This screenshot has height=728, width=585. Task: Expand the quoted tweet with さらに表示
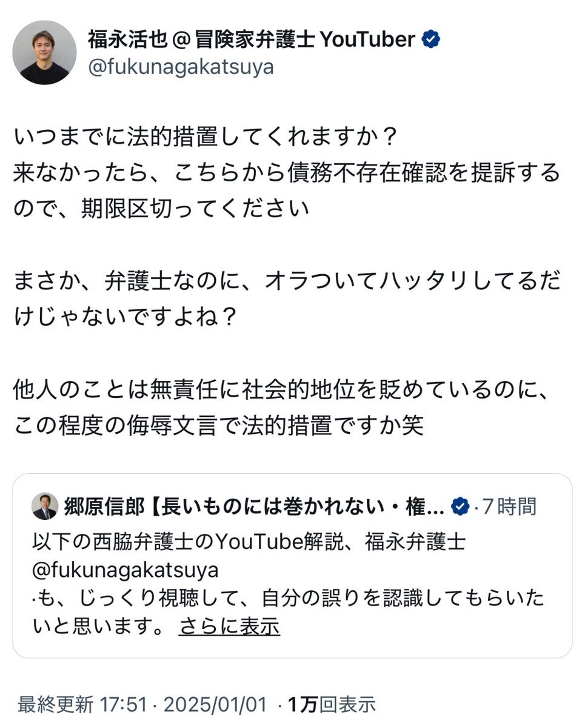click(229, 627)
